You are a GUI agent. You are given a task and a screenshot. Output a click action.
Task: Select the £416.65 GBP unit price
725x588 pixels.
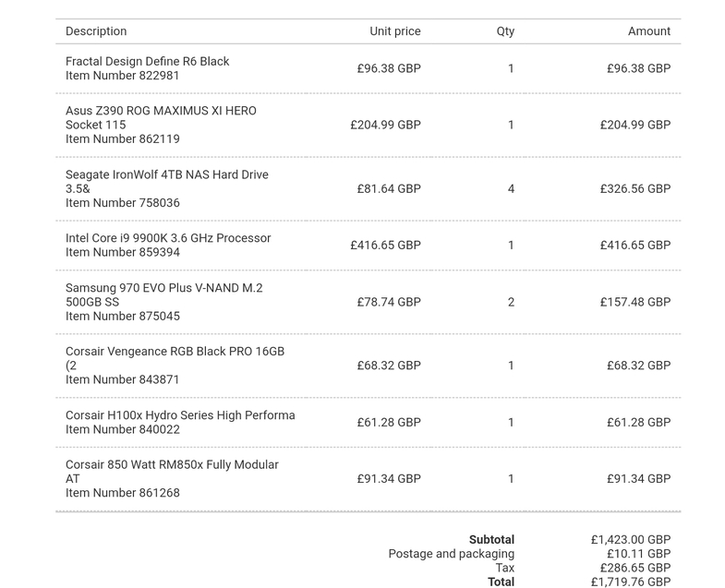tap(385, 246)
